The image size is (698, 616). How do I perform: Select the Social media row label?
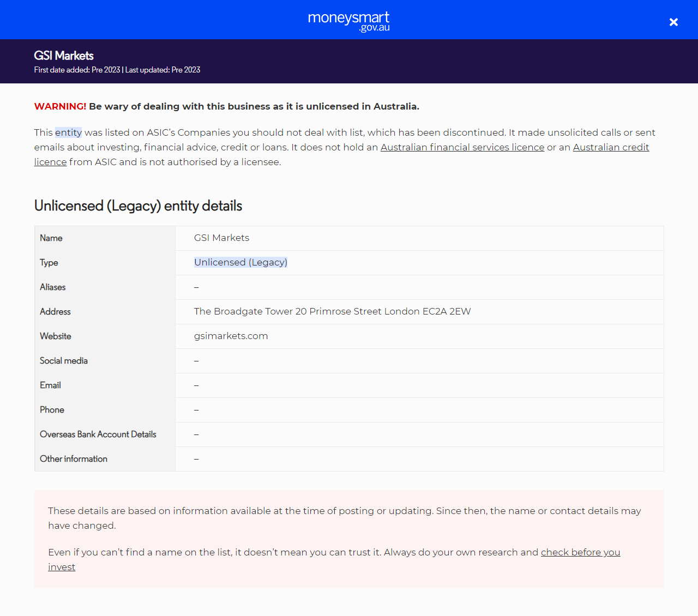tap(63, 361)
